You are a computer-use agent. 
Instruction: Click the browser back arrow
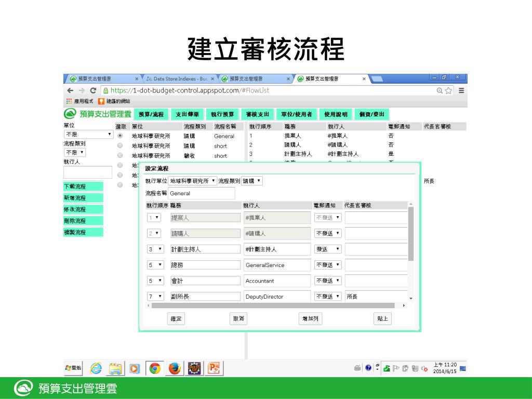[x=70, y=90]
